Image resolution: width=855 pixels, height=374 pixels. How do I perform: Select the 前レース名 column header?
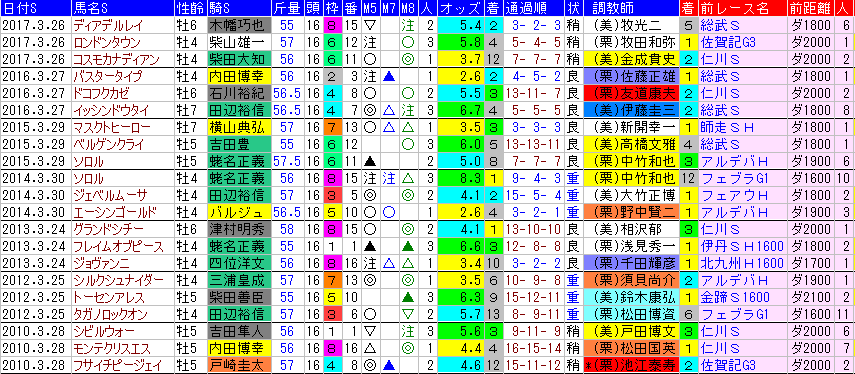tap(742, 9)
